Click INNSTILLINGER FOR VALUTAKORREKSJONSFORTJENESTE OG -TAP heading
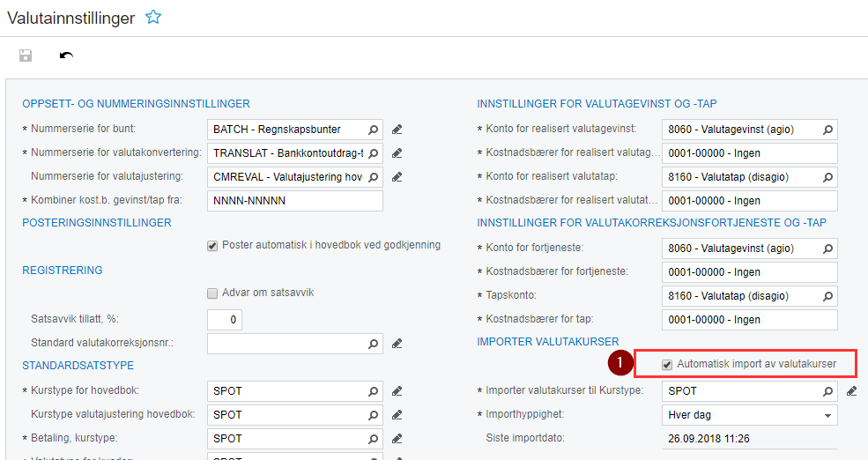Image resolution: width=868 pixels, height=460 pixels. (651, 223)
